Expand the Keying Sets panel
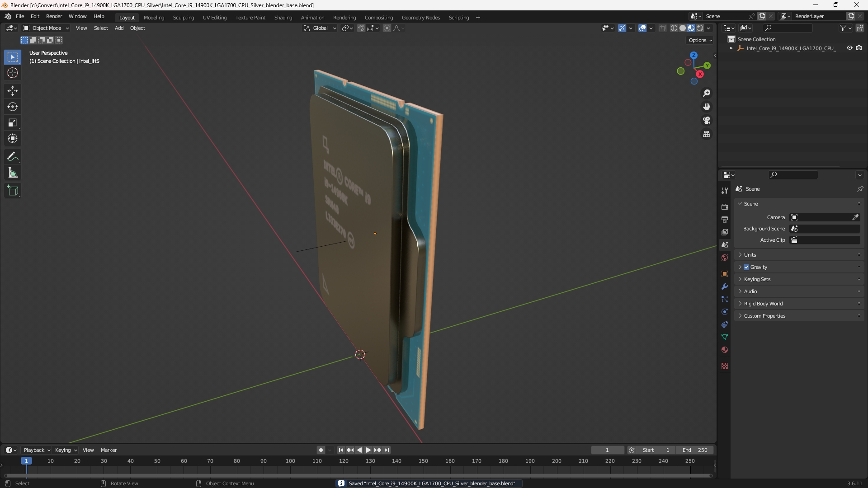Screen dimensions: 868x488 click(799, 279)
